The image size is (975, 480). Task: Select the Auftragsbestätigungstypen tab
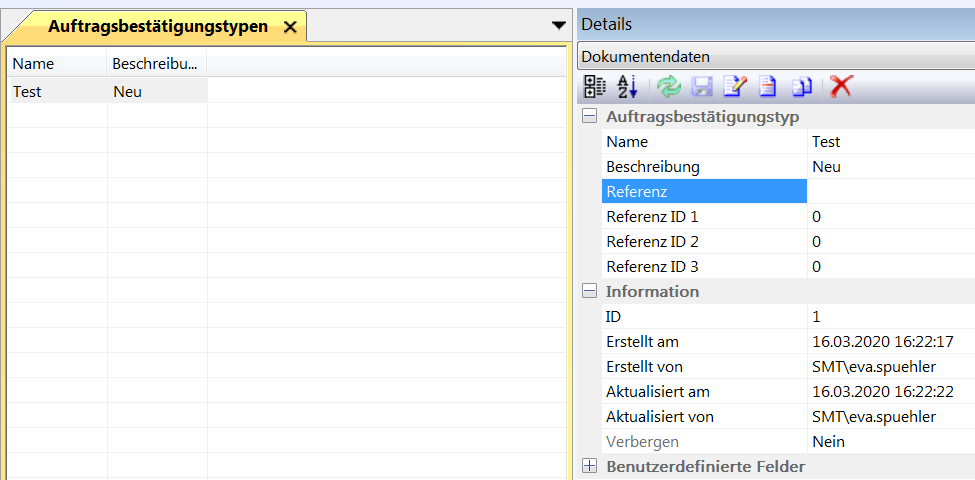pyautogui.click(x=157, y=27)
